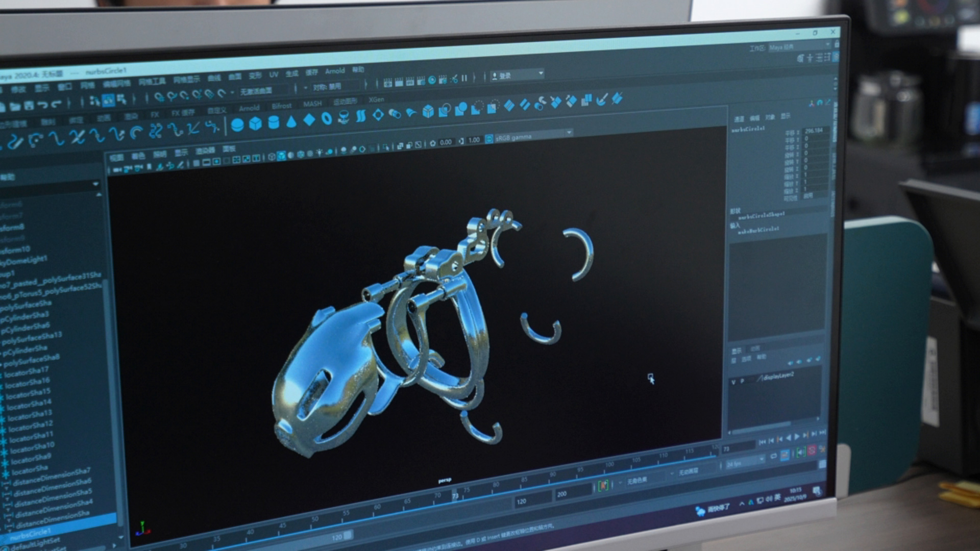The width and height of the screenshot is (980, 551).
Task: Select the polygon torus shelf icon
Action: pyautogui.click(x=327, y=119)
